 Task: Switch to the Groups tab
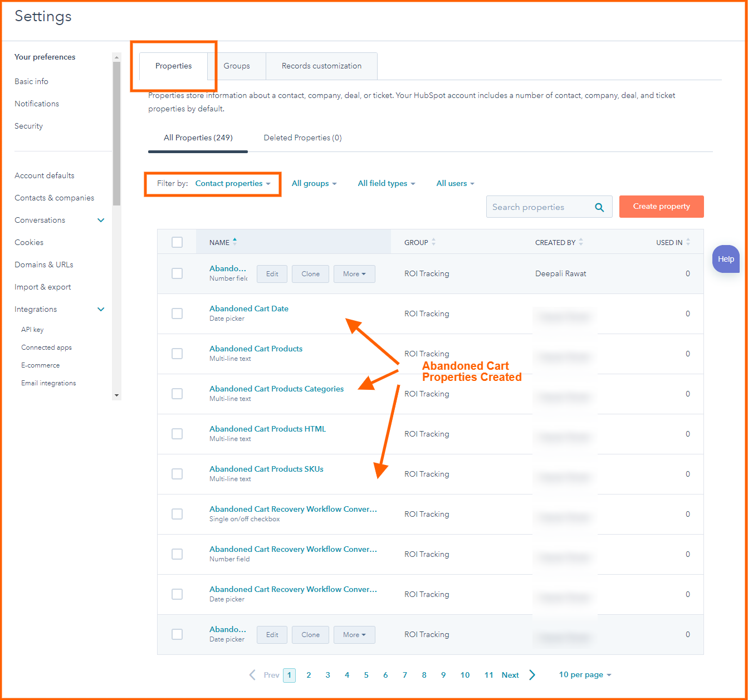point(237,66)
